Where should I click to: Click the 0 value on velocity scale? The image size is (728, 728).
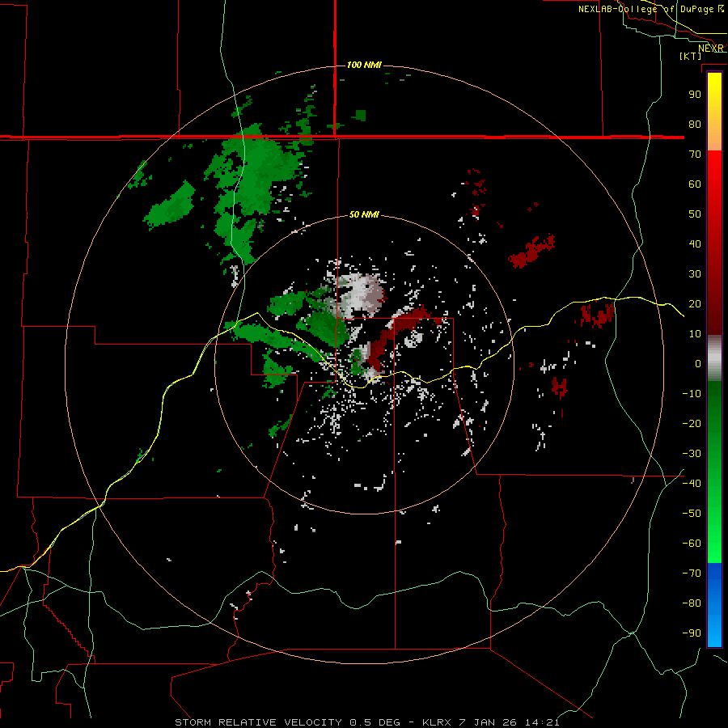(698, 363)
